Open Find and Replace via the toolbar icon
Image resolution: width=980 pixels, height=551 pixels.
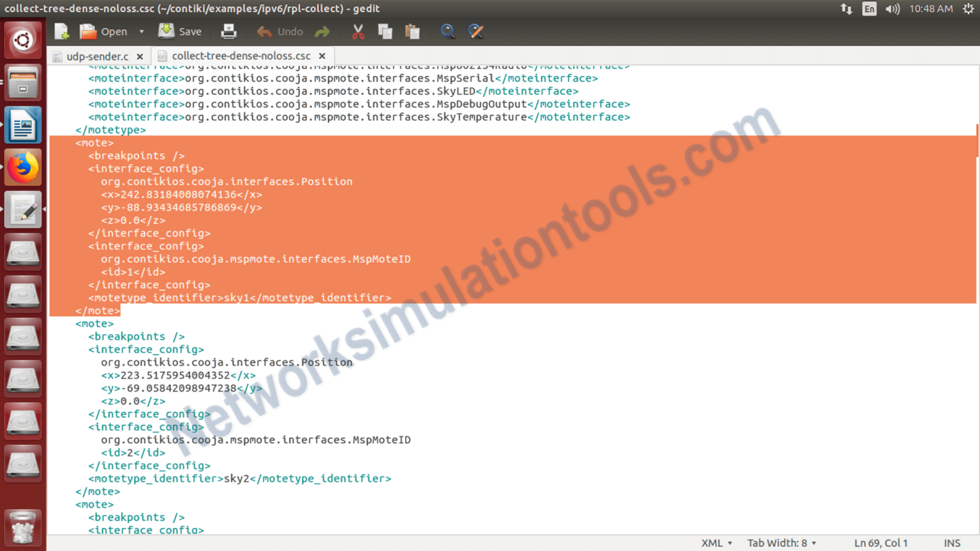pos(476,31)
